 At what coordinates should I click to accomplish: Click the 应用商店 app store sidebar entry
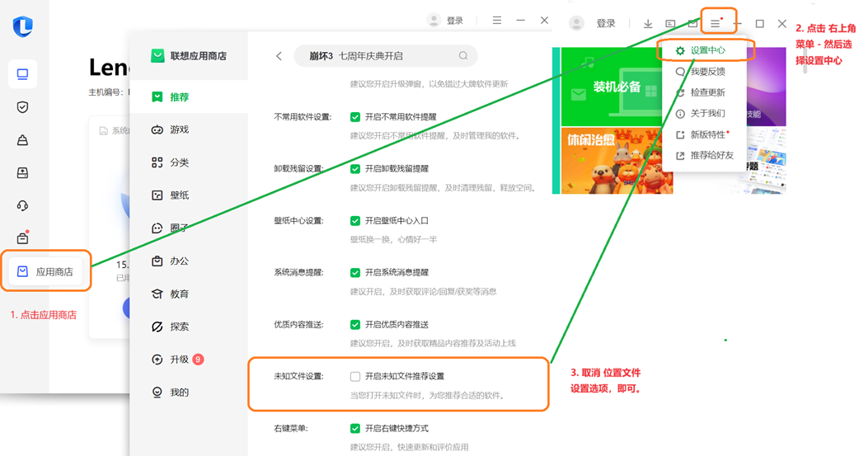[46, 271]
